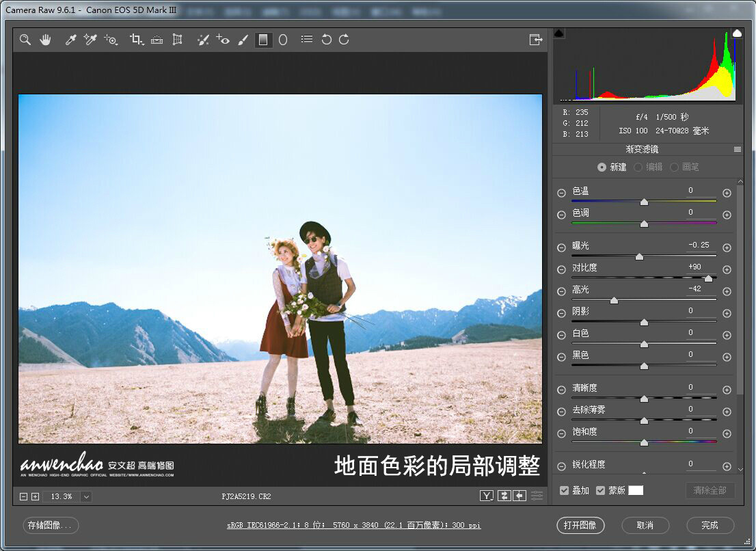Select the Targeted Adjustment tool
Screen dimensions: 756x551
click(111, 40)
